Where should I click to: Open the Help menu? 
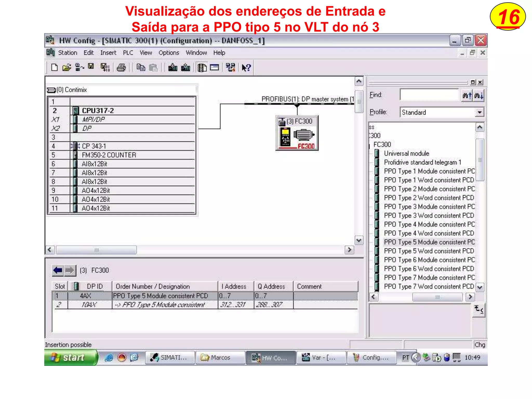point(219,53)
